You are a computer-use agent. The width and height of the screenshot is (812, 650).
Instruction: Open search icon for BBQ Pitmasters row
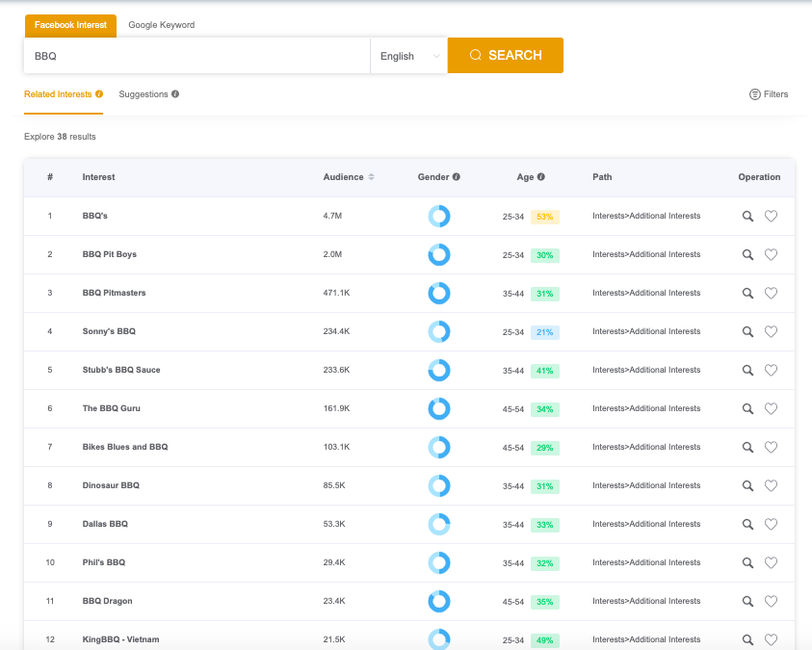[747, 294]
